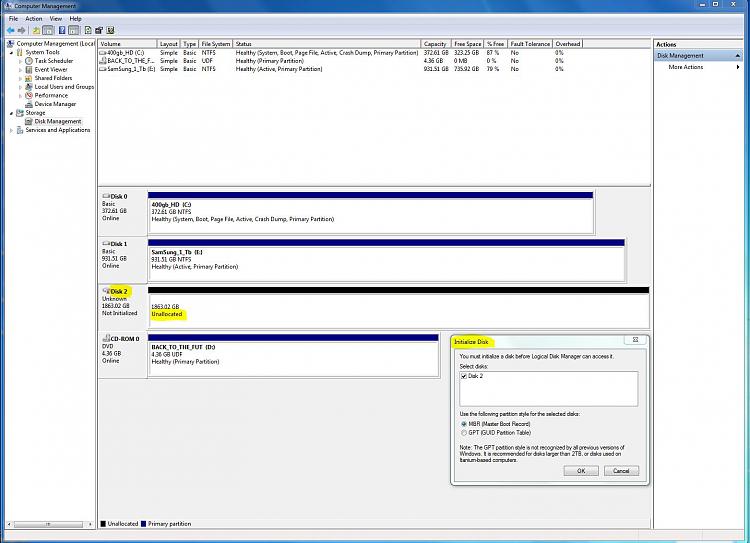Click the console tree horizontal scrollbar thumb
The width and height of the screenshot is (750, 543).
tap(48, 524)
